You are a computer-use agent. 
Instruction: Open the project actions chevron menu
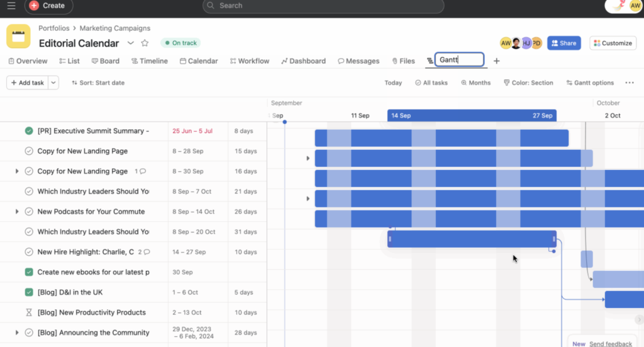[131, 43]
